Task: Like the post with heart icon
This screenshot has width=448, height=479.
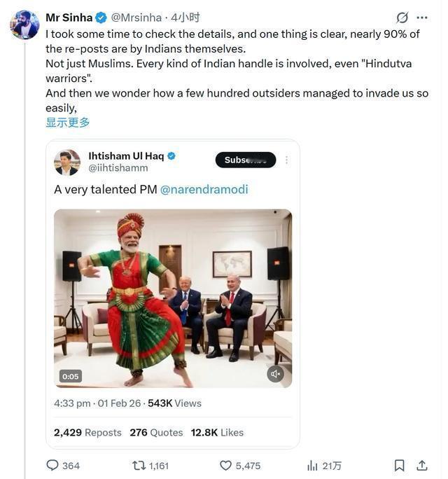Action: pyautogui.click(x=226, y=465)
